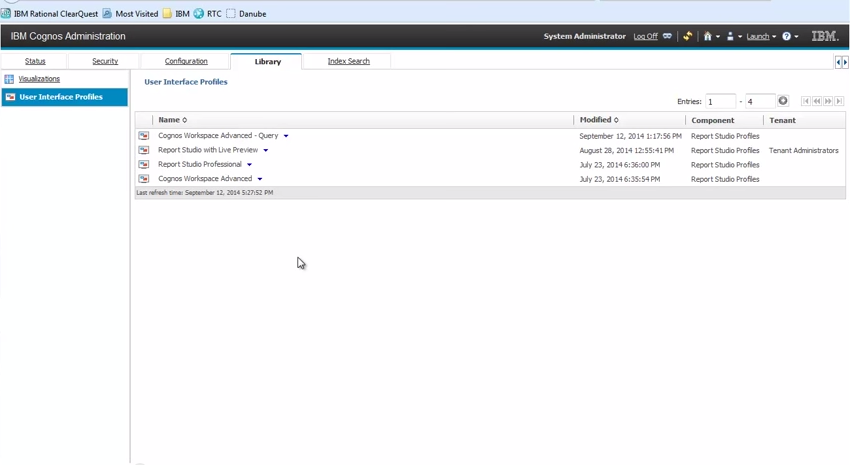Viewport: 850px width, 465px height.
Task: Click the Entries end field showing 4
Action: pos(760,101)
